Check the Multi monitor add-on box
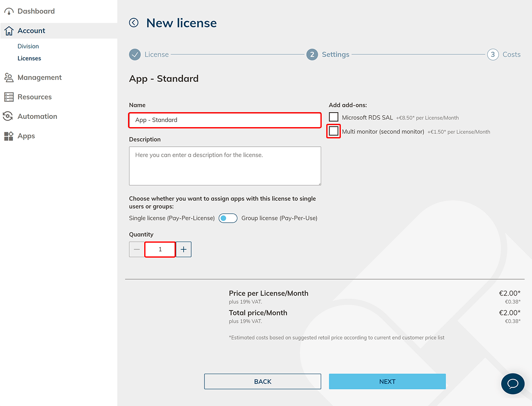The image size is (532, 406). tap(333, 131)
